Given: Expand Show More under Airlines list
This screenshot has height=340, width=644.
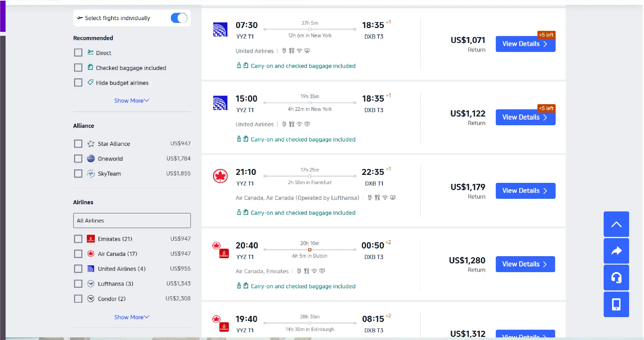Looking at the screenshot, I should point(132,317).
